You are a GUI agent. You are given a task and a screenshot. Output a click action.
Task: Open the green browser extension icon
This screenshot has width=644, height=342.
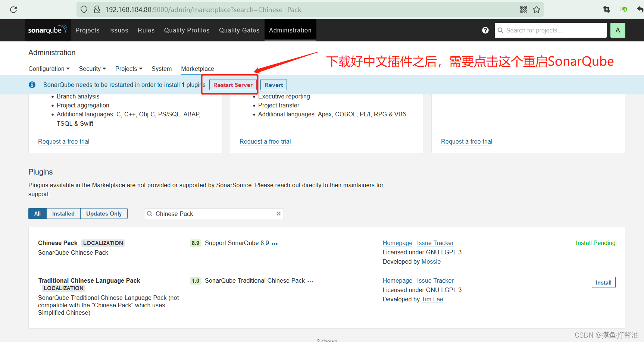point(623,9)
